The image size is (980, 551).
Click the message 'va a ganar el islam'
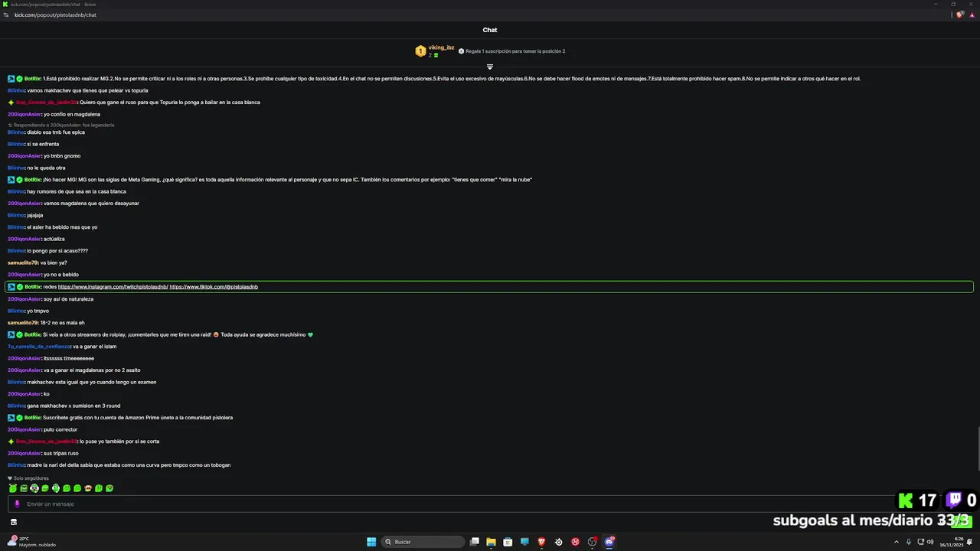(95, 347)
